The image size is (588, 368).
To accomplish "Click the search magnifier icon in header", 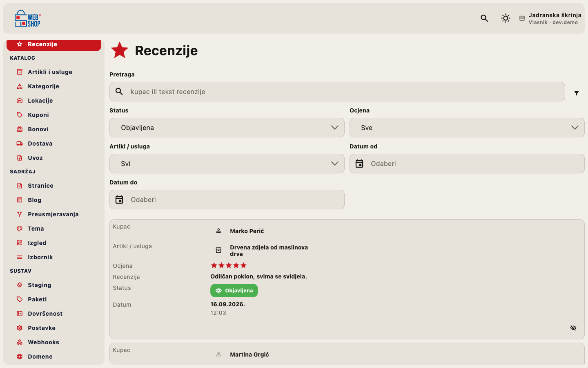I will pyautogui.click(x=484, y=18).
